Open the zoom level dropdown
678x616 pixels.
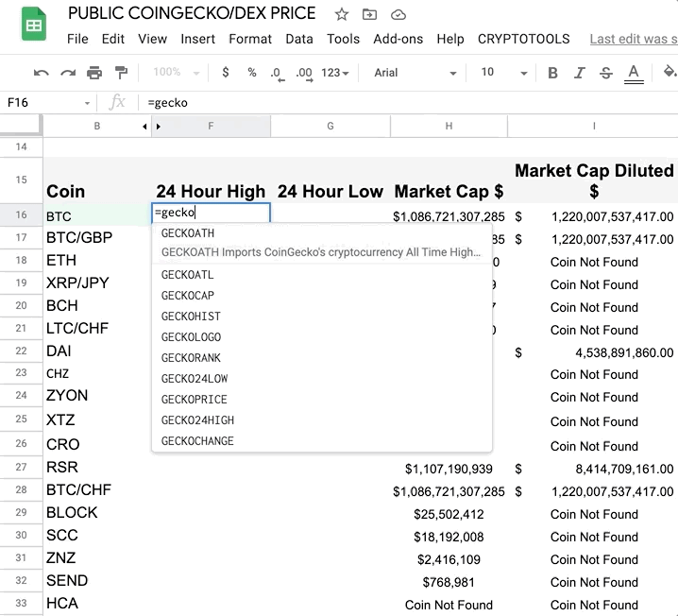(176, 72)
